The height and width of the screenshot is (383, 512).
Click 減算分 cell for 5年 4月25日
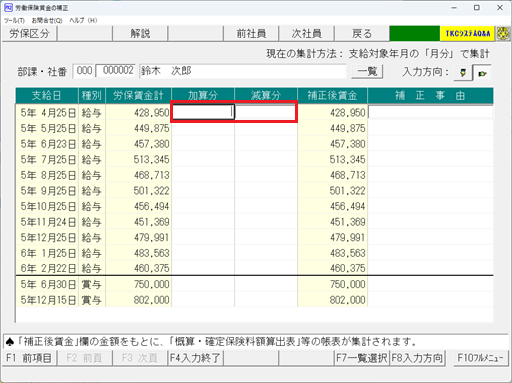point(266,112)
